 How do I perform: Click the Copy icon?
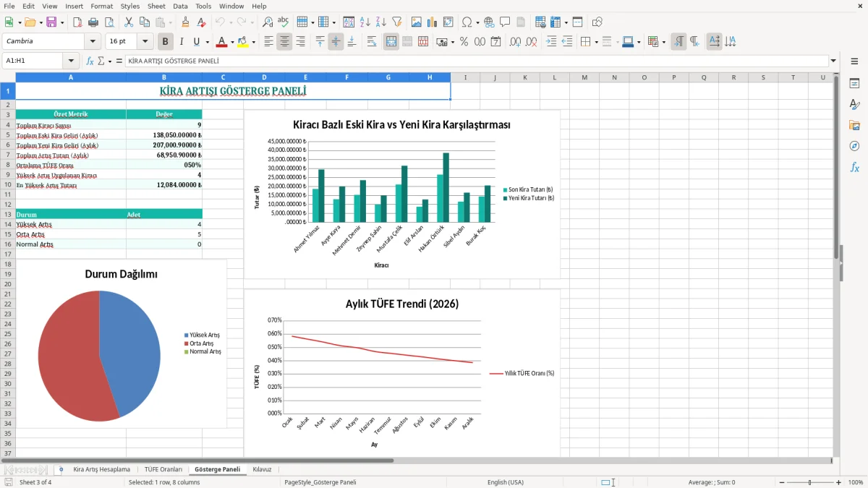[145, 22]
